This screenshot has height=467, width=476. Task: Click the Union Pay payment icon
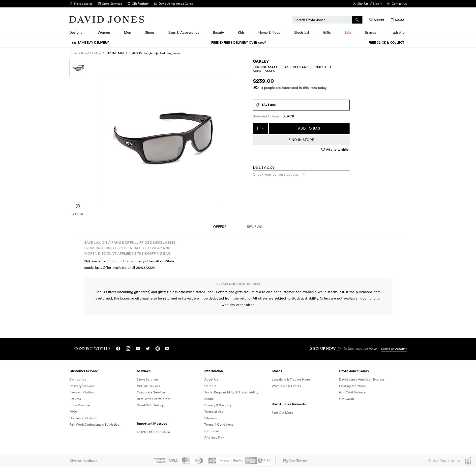(x=251, y=461)
